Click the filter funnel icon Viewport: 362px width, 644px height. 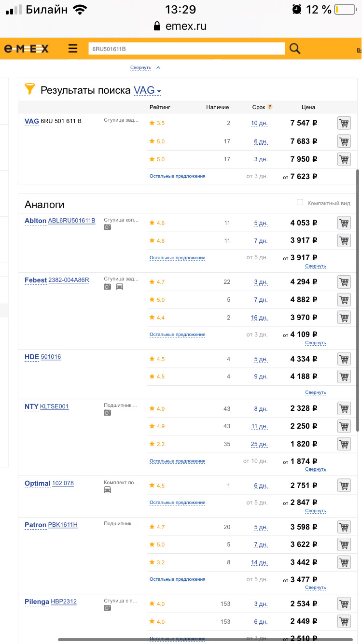click(x=30, y=89)
